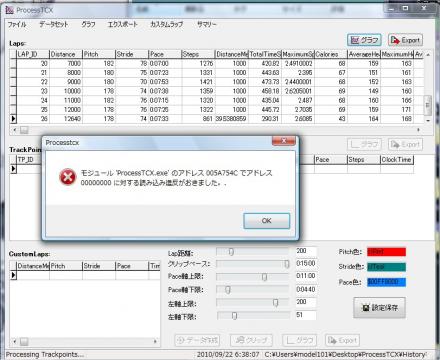Open the ファイル menu
The height and width of the screenshot is (360, 440).
pos(17,24)
